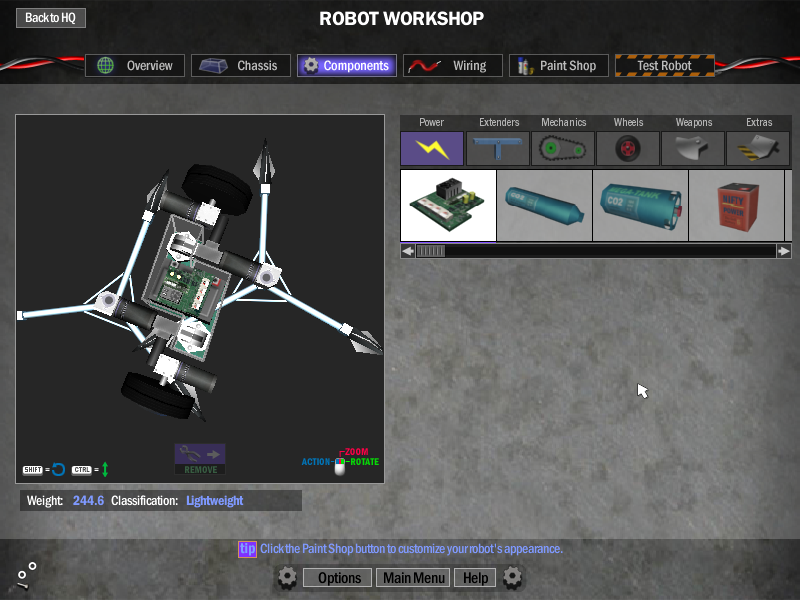Click the component list right arrow
This screenshot has width=800, height=600.
click(x=784, y=251)
